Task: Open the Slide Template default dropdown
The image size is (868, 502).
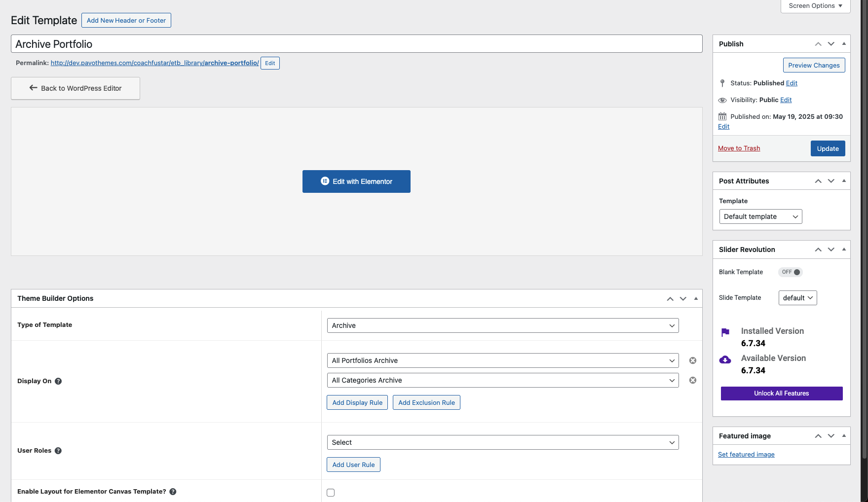Action: tap(797, 298)
